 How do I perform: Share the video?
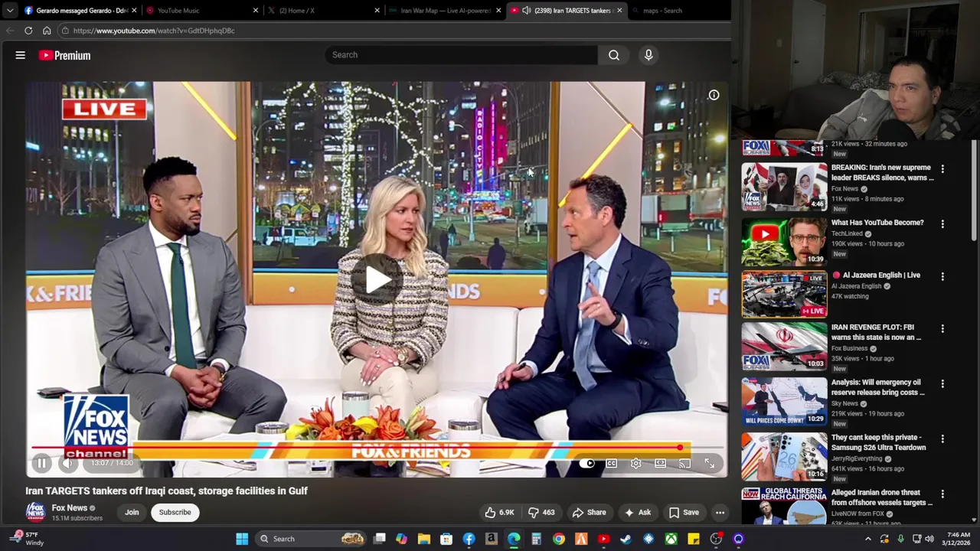click(589, 513)
